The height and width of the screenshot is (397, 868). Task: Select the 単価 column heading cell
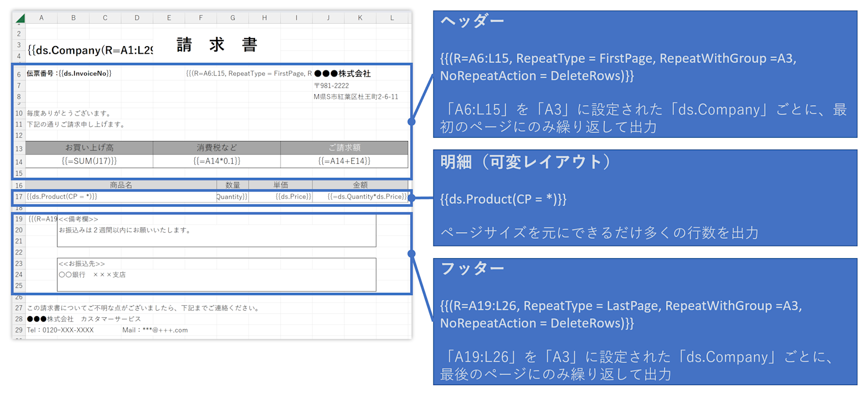pyautogui.click(x=280, y=185)
